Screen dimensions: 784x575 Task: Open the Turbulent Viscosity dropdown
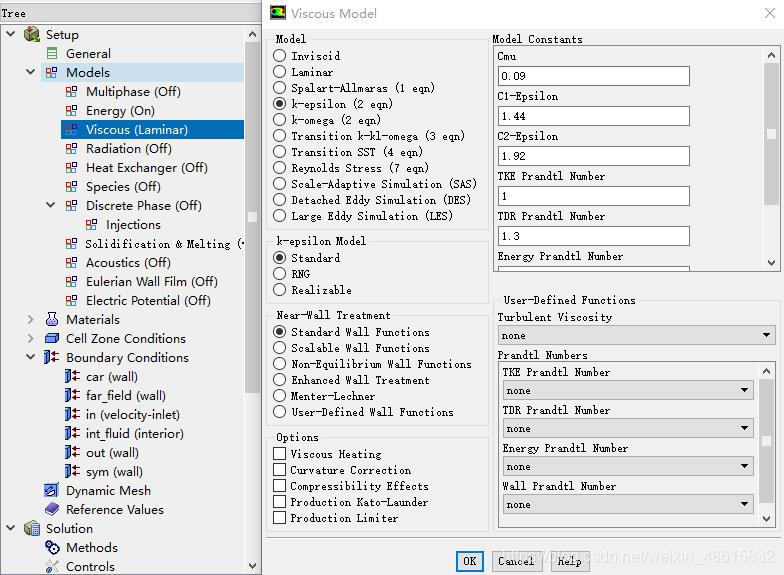(636, 335)
